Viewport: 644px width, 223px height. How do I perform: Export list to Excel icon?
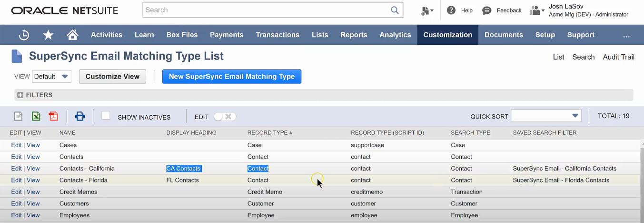point(36,116)
